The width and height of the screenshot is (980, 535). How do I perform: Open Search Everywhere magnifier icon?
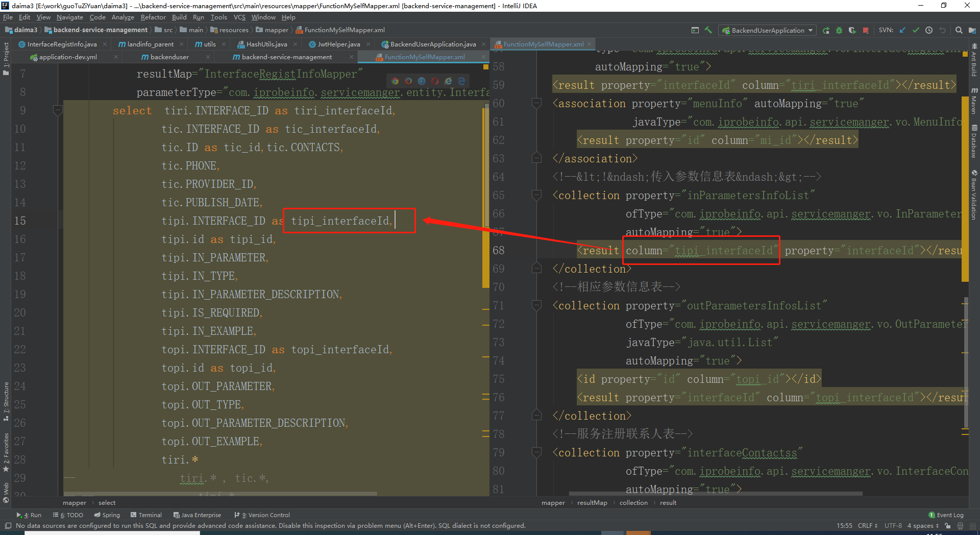(959, 30)
